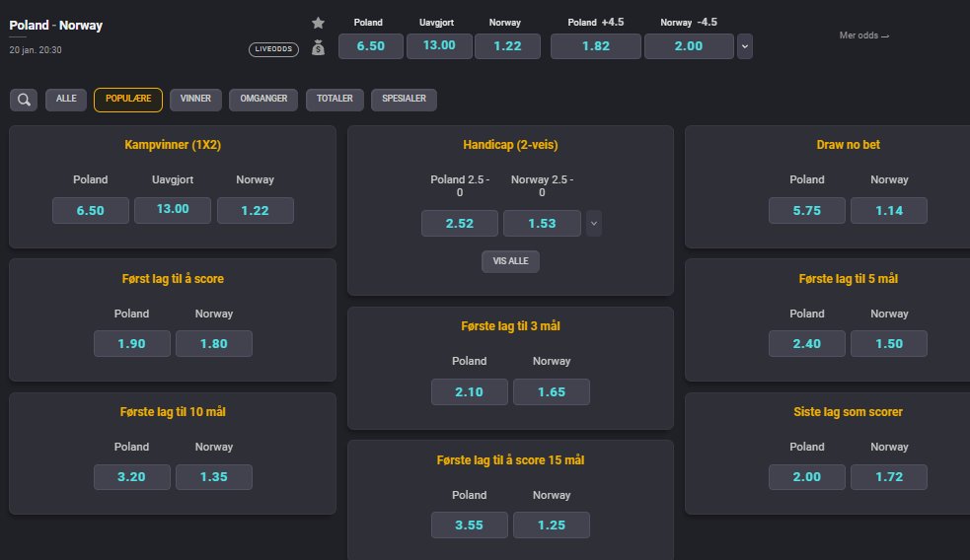
Task: Pick header Poland odds 6.50
Action: (x=371, y=45)
